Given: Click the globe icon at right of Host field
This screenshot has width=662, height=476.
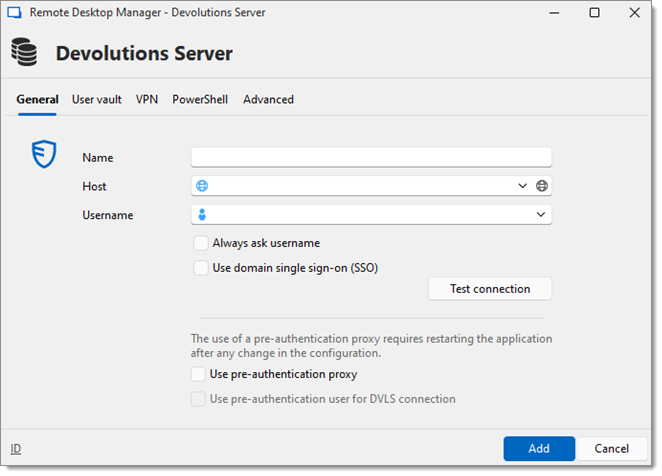Looking at the screenshot, I should (x=542, y=186).
